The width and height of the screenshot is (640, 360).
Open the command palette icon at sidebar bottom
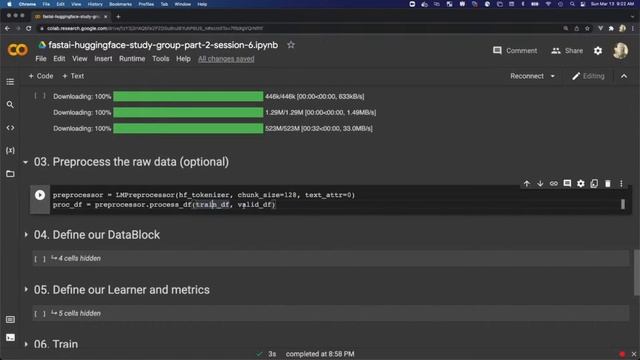[x=10, y=319]
